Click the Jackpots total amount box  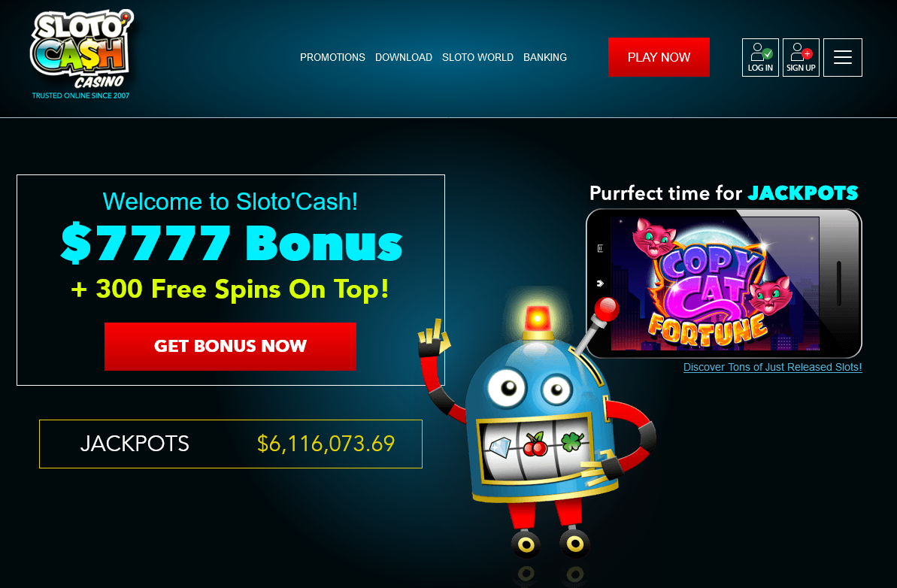pos(231,444)
